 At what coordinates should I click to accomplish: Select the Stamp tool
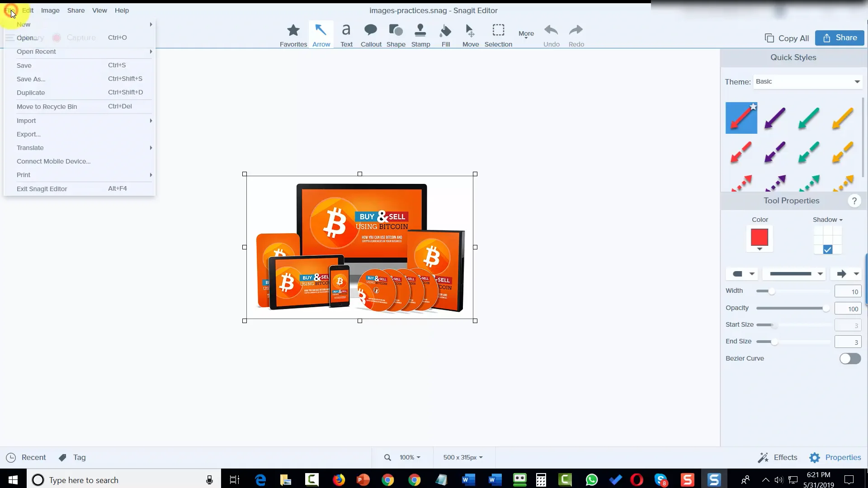[420, 35]
